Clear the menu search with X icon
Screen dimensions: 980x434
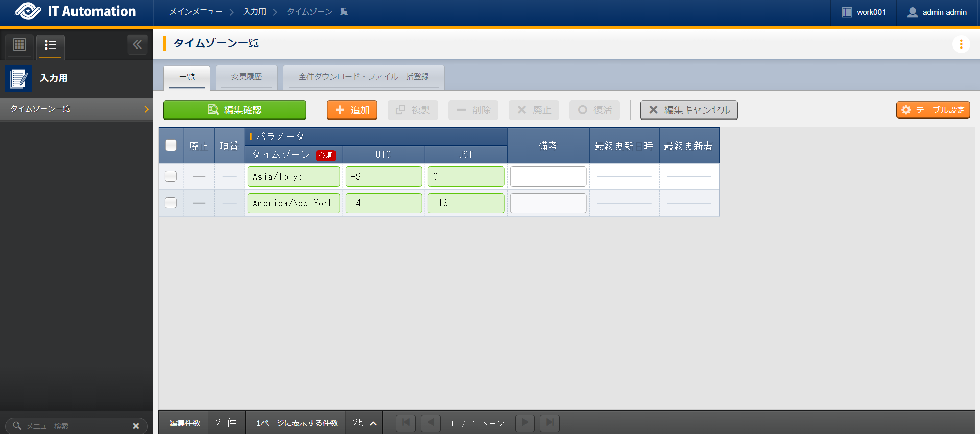(x=136, y=426)
